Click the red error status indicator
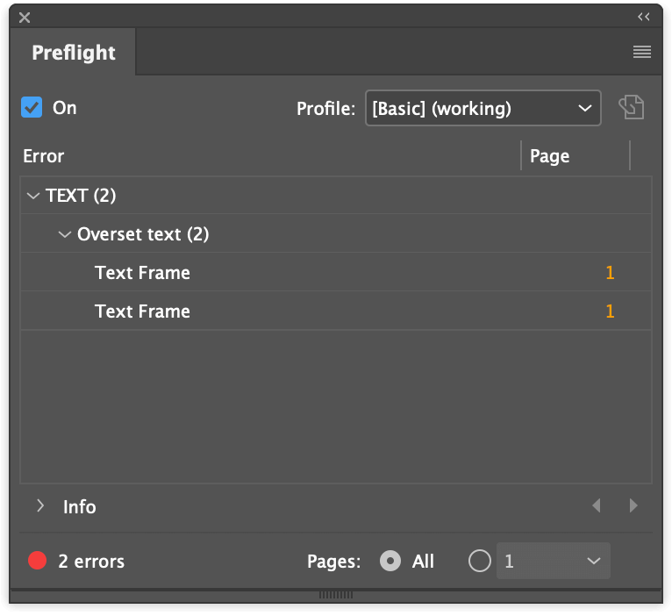Viewport: 672px width, 616px height. 37,561
